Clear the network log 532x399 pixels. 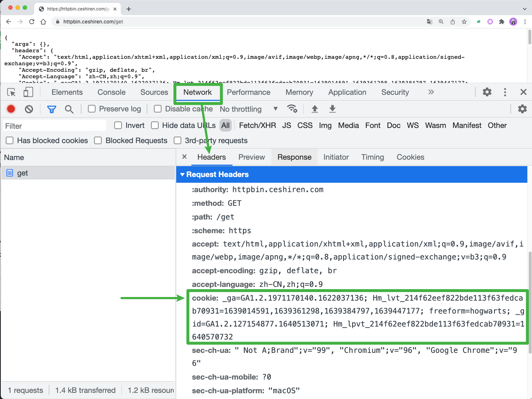(x=29, y=109)
